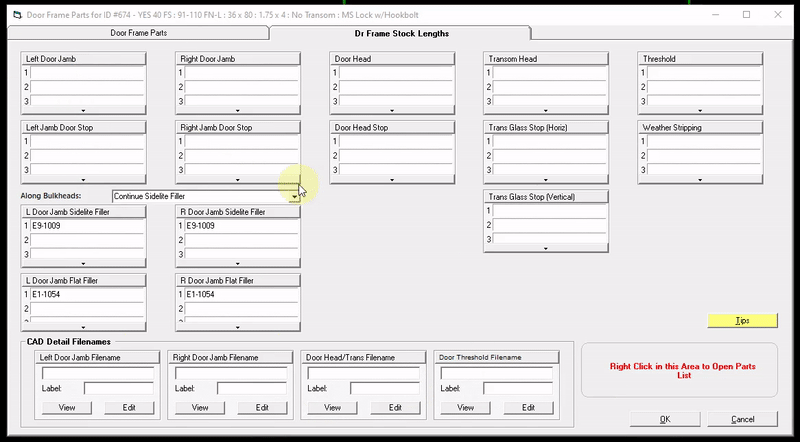
Task: Expand the Door Head Stop list arrow
Action: point(392,180)
